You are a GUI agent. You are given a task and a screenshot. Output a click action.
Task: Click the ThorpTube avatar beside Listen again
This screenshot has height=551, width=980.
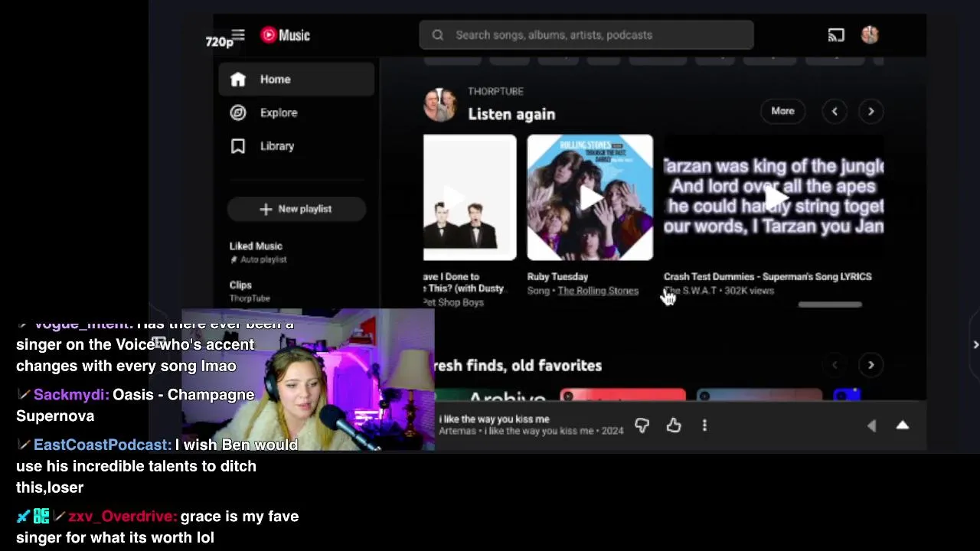tap(440, 105)
